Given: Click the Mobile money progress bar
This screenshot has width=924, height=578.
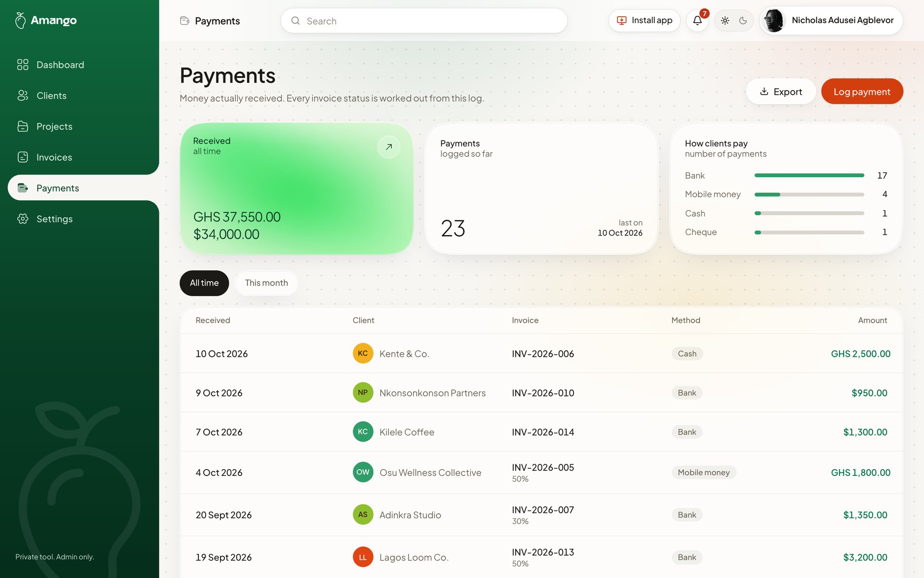Looking at the screenshot, I should pos(809,194).
